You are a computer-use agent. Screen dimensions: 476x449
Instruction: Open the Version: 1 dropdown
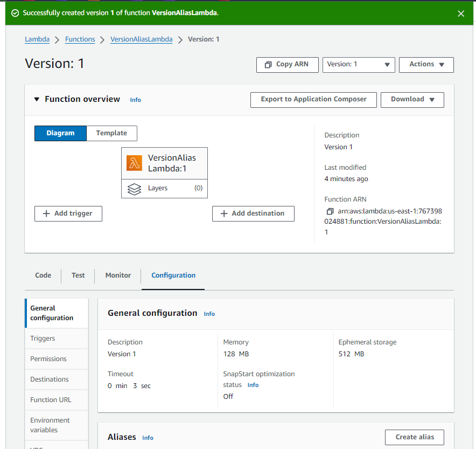point(359,64)
